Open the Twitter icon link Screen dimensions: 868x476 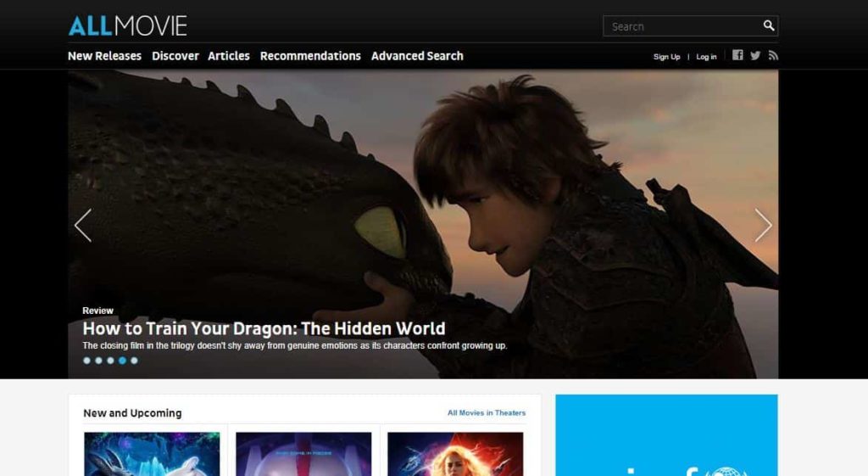pyautogui.click(x=755, y=55)
